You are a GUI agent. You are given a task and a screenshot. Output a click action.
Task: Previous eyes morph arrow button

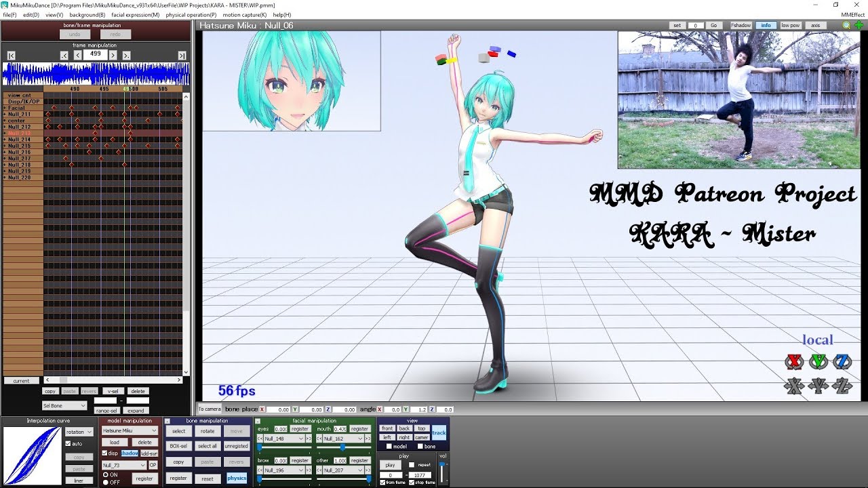coord(260,439)
